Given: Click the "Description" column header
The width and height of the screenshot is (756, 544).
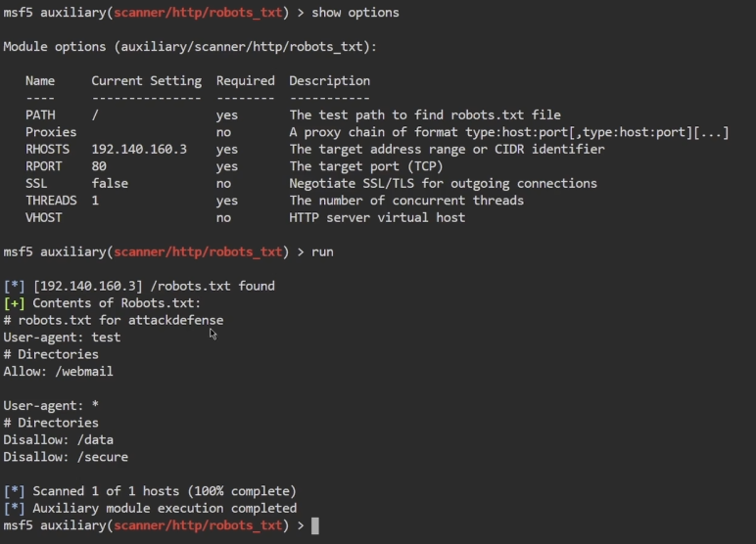Looking at the screenshot, I should coord(329,81).
